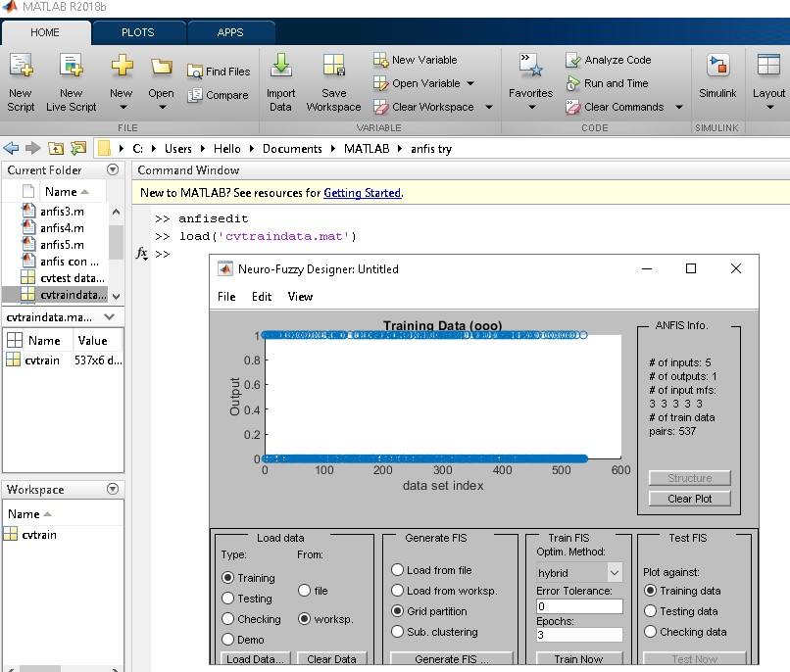
Task: Click the up one level folder icon
Action: (56, 148)
